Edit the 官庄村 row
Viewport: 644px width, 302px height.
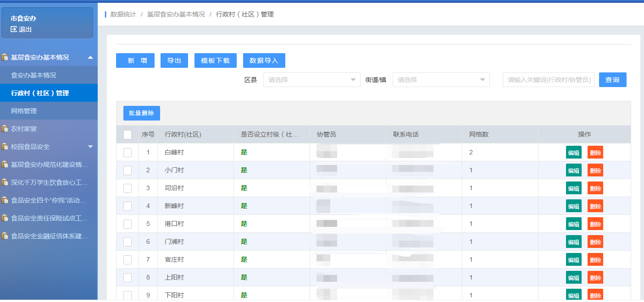click(574, 259)
